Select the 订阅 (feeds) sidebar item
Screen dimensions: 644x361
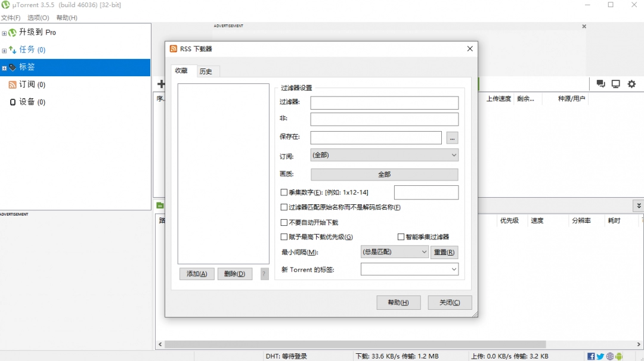click(x=28, y=84)
